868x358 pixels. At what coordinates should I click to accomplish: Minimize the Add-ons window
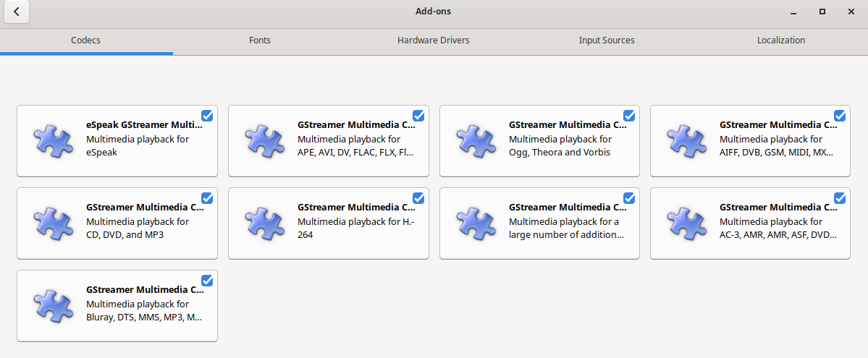(794, 12)
